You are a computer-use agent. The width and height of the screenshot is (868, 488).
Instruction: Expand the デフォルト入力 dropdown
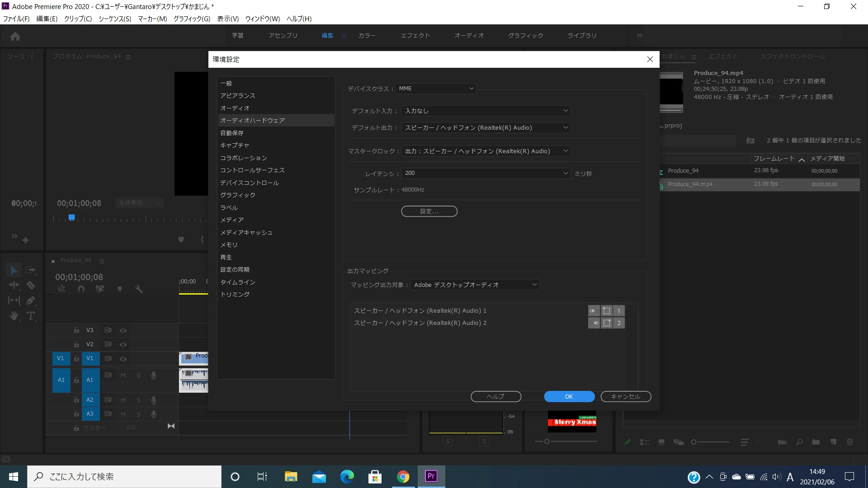(486, 111)
